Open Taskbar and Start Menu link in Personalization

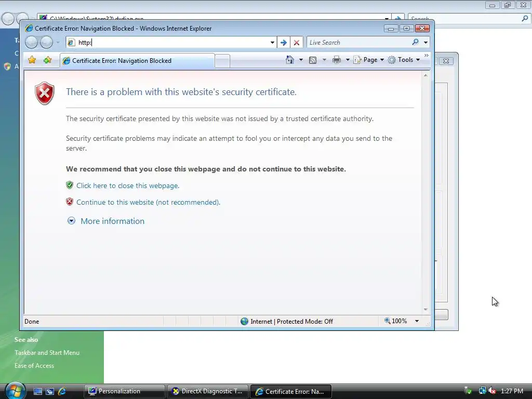click(x=47, y=353)
